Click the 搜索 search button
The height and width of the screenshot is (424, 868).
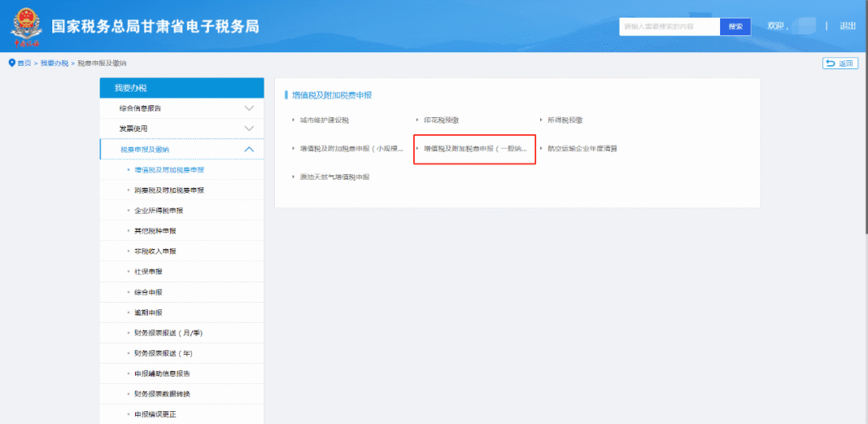pos(735,26)
